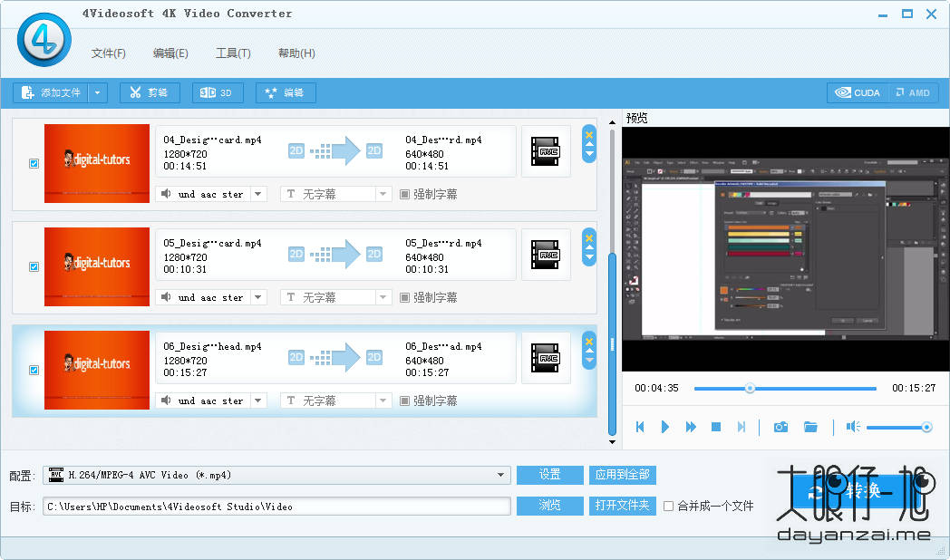950x560 pixels.
Task: Uncheck the 04_Design card.mp4 file checkbox
Action: pos(34,163)
